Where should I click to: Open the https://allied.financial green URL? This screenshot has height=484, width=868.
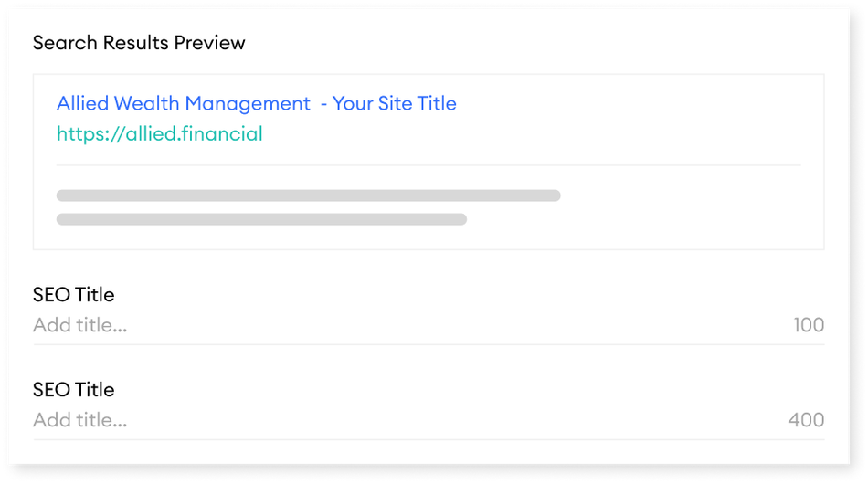(x=159, y=134)
